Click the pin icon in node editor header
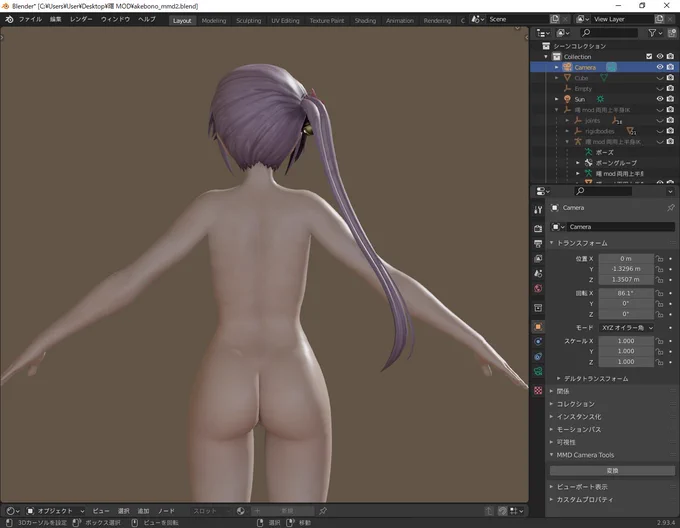Viewport: 680px width, 528px height. (x=323, y=511)
